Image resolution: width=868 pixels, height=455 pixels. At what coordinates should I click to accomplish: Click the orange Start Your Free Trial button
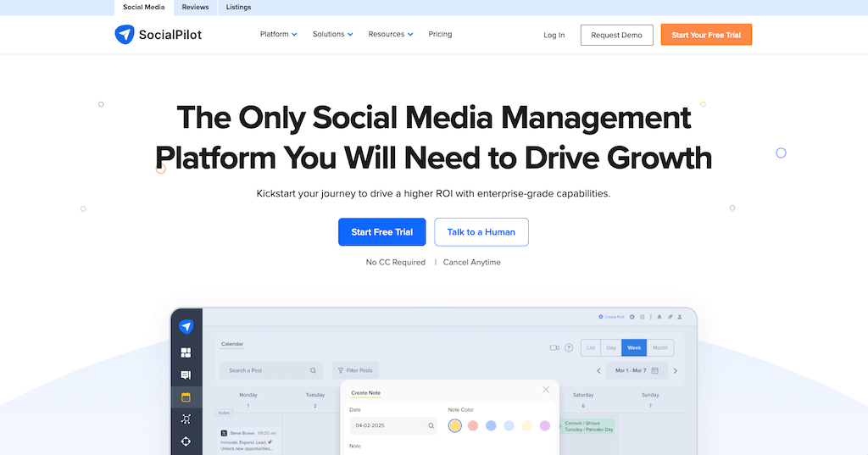point(706,35)
